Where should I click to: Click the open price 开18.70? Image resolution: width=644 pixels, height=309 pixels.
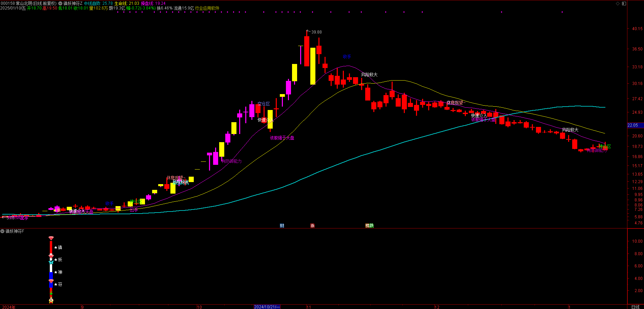point(34,8)
